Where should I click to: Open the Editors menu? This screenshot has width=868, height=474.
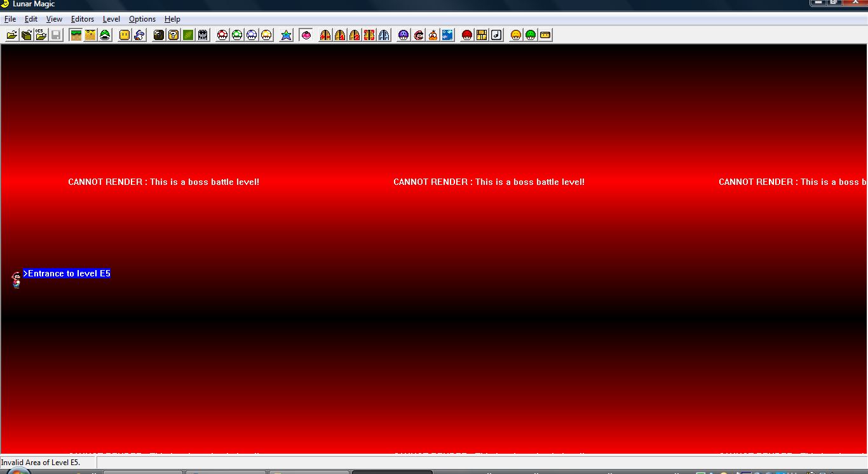click(83, 19)
